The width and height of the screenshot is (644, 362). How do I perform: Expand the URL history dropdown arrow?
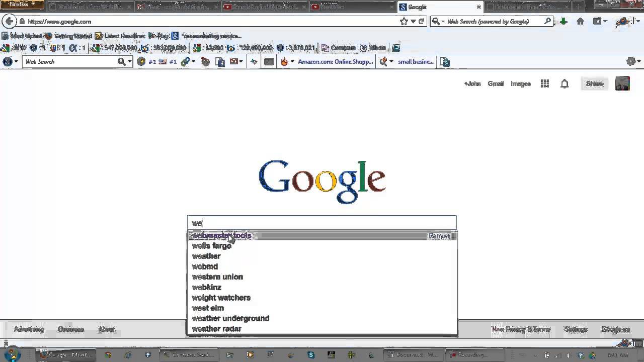tap(413, 22)
